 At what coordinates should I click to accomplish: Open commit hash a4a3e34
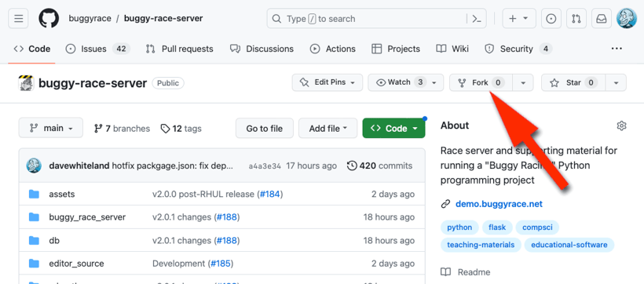(265, 166)
